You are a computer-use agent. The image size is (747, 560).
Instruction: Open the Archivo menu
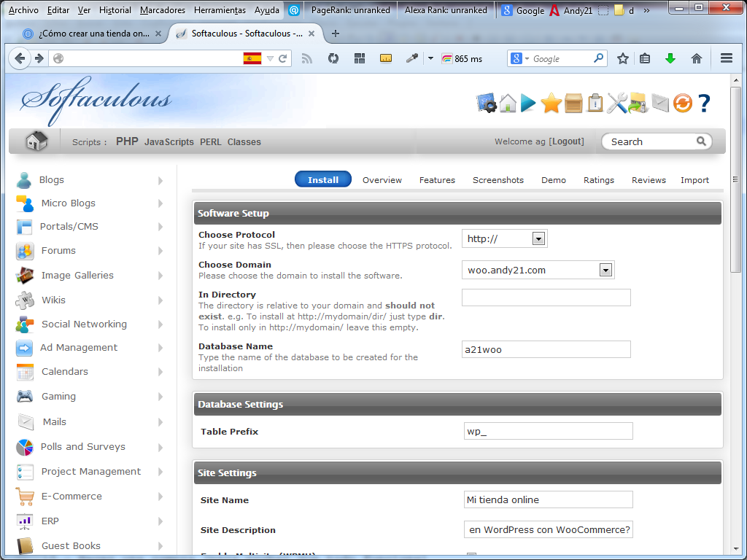point(23,10)
